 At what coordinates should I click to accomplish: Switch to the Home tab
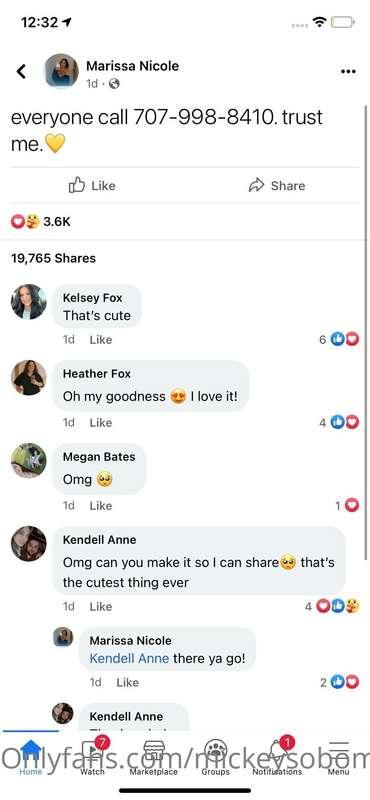31,752
